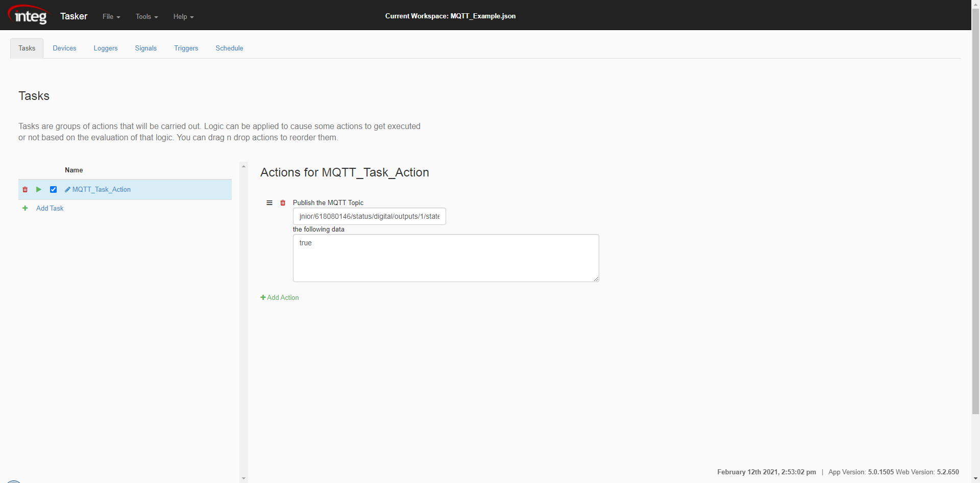
Task: Toggle the MQTT_Task_Action enabled checkbox
Action: (53, 189)
